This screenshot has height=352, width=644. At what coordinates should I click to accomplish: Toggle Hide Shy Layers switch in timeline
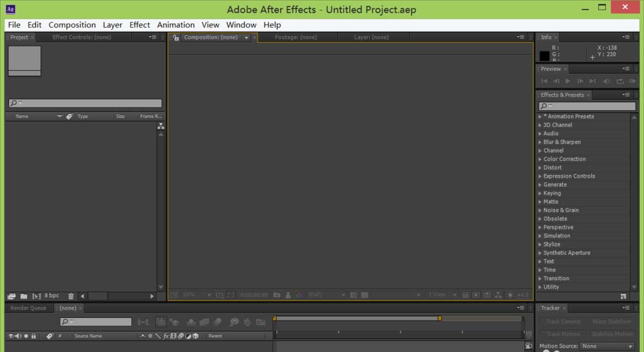(x=191, y=322)
